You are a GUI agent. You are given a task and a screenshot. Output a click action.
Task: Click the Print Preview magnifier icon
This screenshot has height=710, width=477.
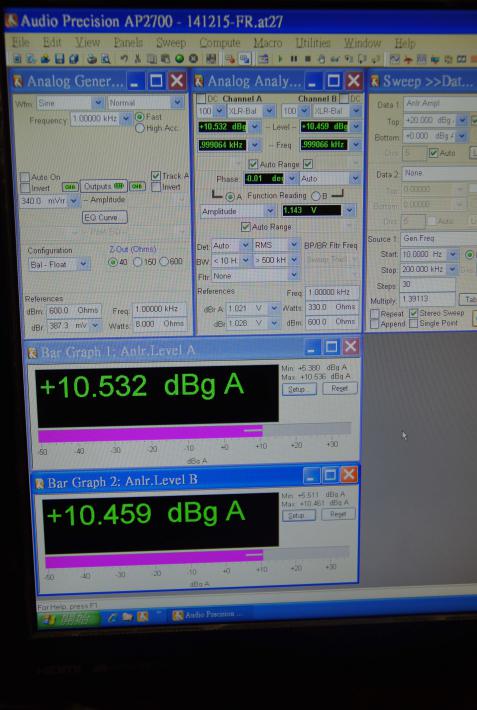105,59
